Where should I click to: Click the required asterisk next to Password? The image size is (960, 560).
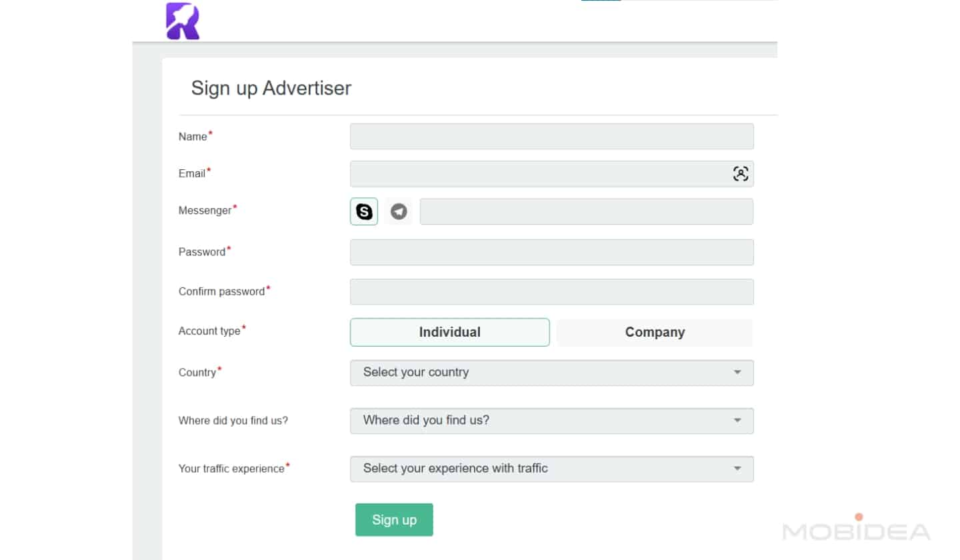point(229,247)
